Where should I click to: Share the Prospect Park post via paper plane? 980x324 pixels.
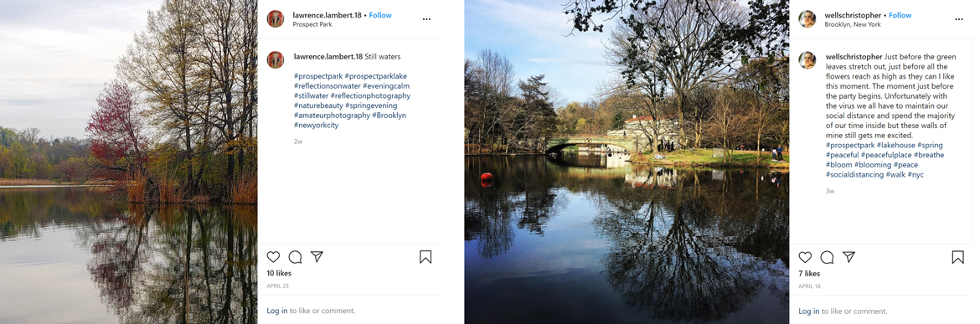click(x=317, y=256)
